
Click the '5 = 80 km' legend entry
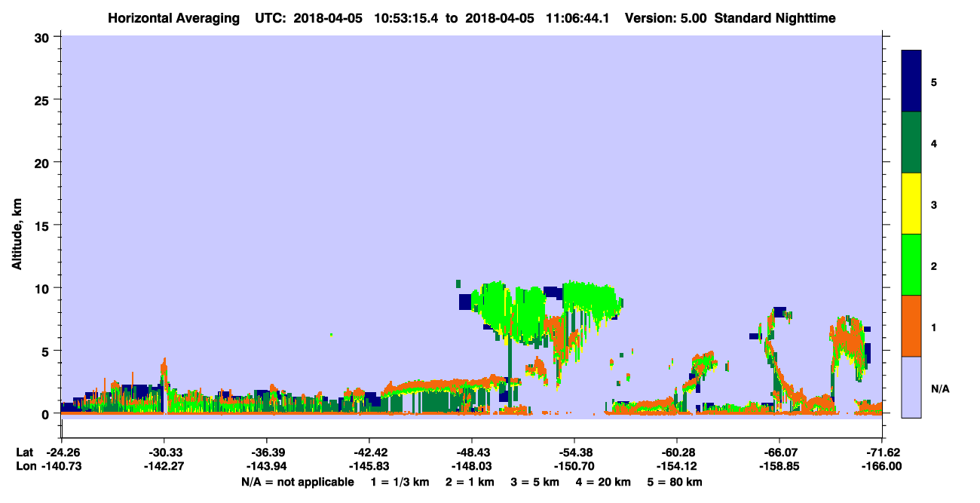pos(675,482)
